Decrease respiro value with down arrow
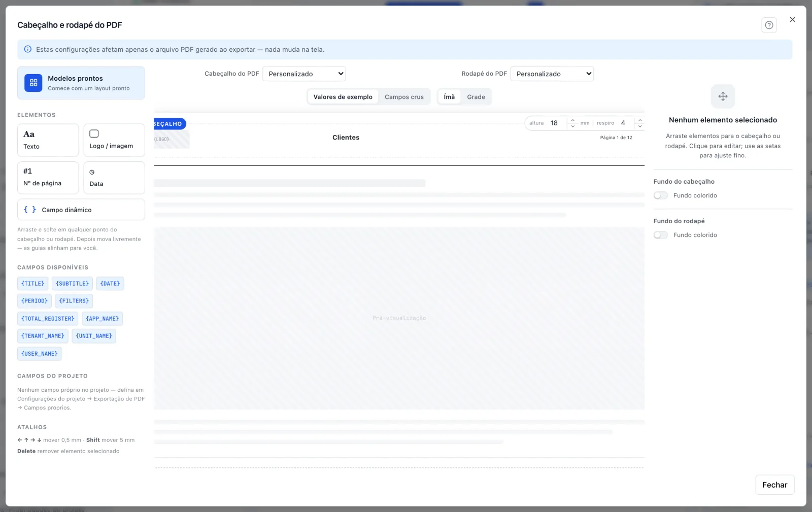This screenshot has width=812, height=512. (x=640, y=126)
